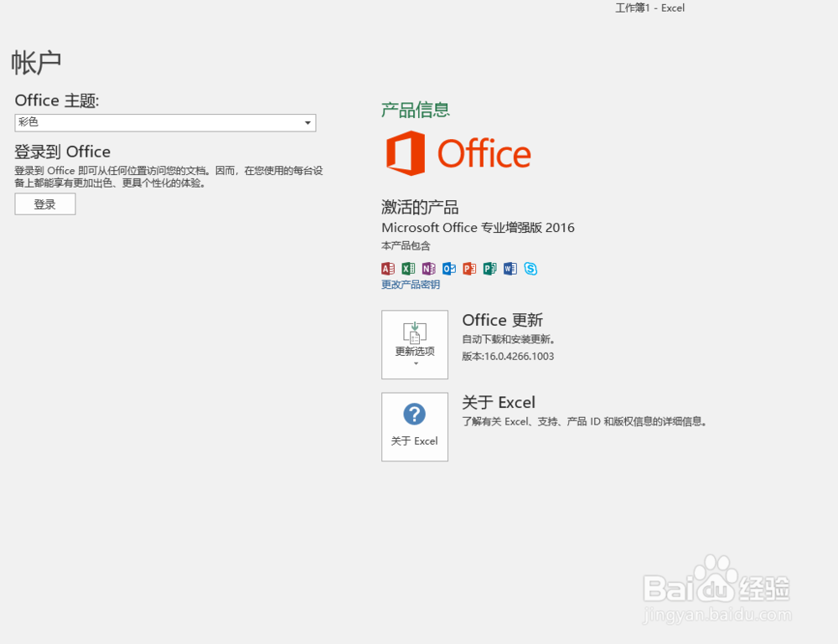
Task: Click the Skype for Business icon
Action: 530,269
